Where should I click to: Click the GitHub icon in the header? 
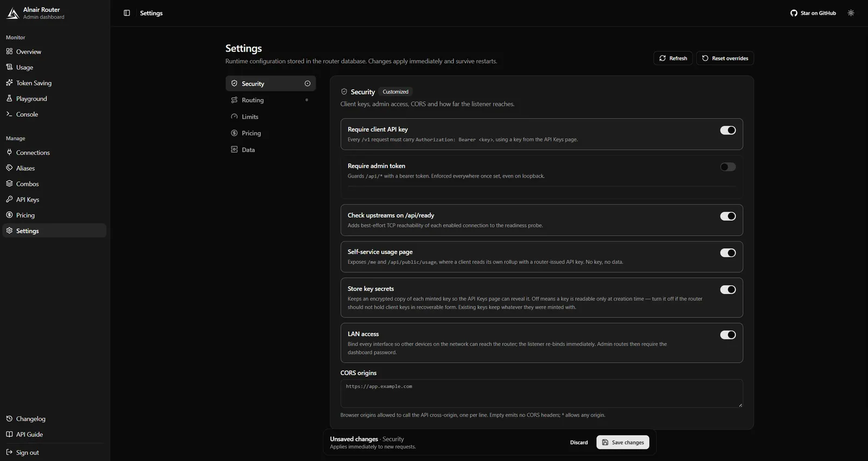[794, 13]
